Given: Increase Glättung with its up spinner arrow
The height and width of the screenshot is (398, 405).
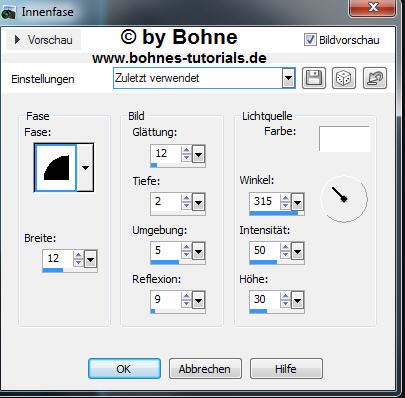Looking at the screenshot, I should point(186,150).
